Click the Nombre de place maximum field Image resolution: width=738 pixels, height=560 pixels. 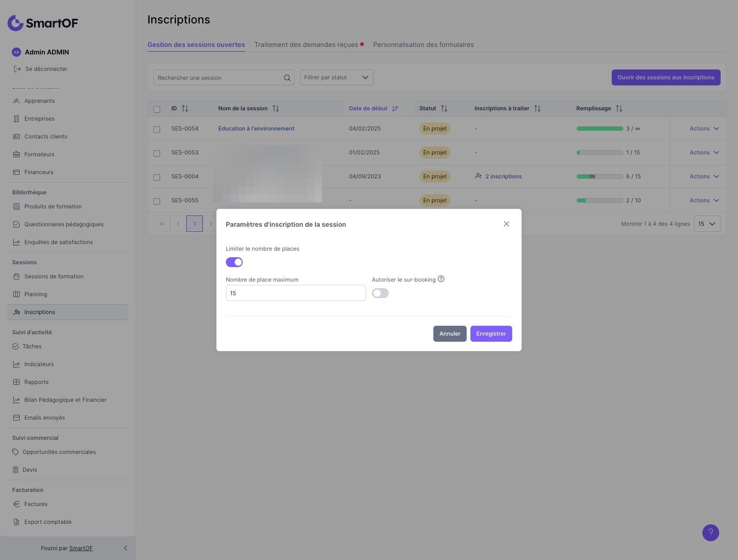point(296,293)
